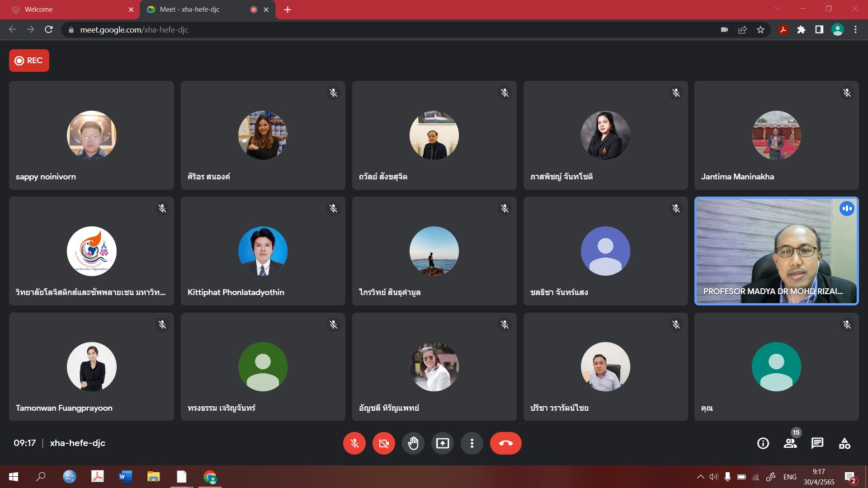Image resolution: width=868 pixels, height=488 pixels.
Task: Open the activities icon
Action: coord(844,443)
